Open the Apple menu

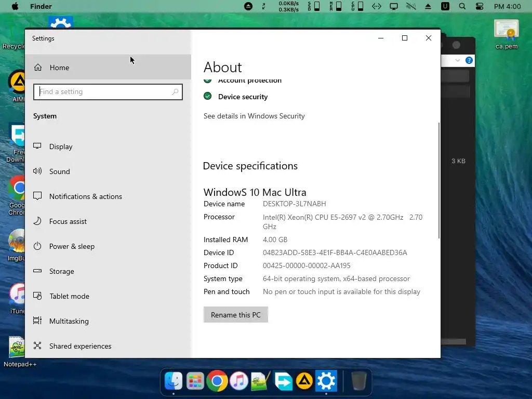click(15, 6)
